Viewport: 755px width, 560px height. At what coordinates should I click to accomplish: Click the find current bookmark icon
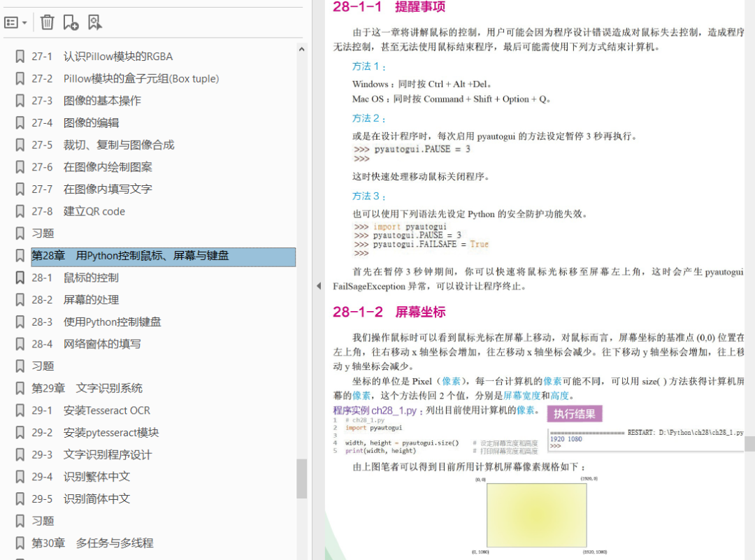95,22
